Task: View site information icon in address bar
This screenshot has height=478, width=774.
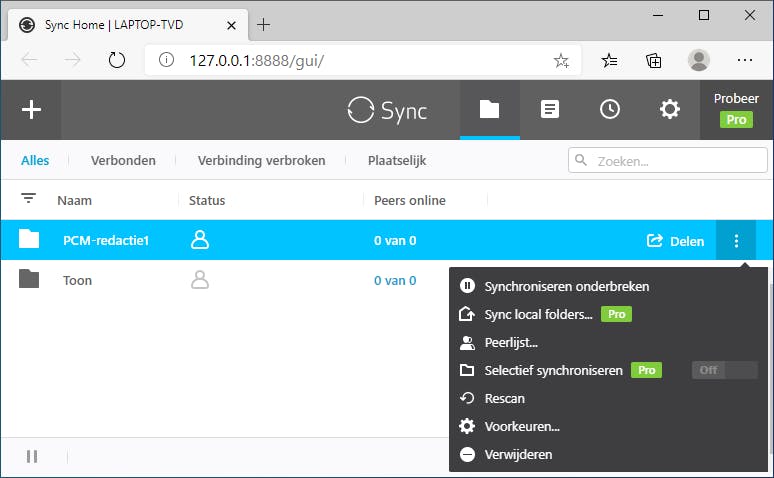Action: [x=166, y=60]
